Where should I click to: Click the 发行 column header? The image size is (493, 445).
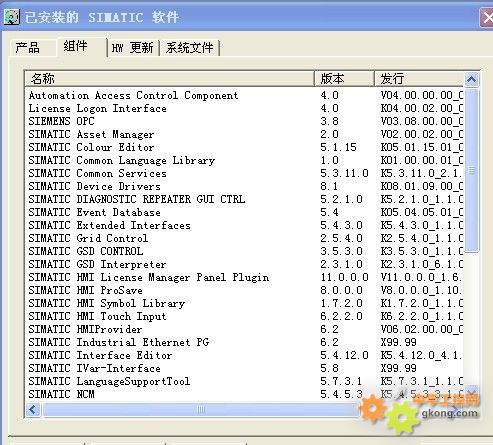[419, 79]
